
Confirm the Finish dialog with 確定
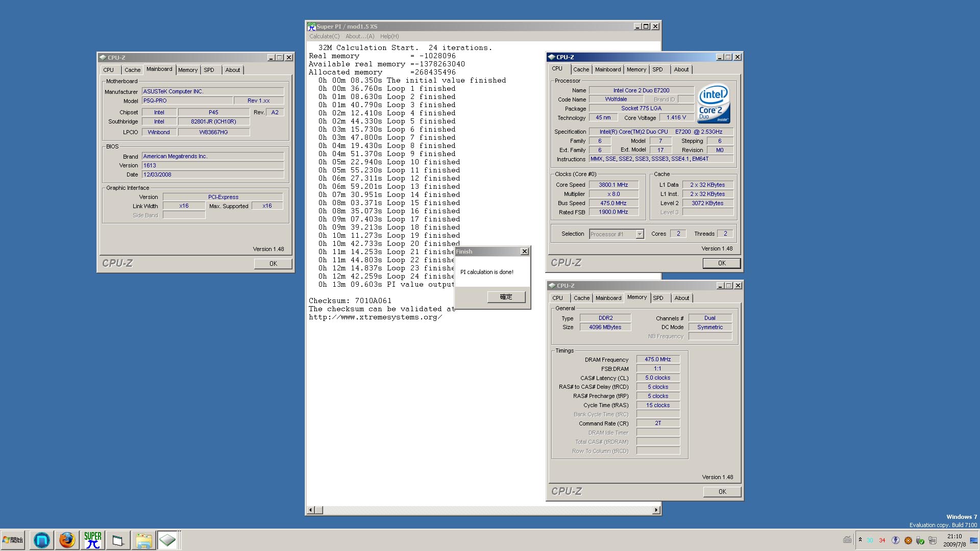pyautogui.click(x=506, y=297)
